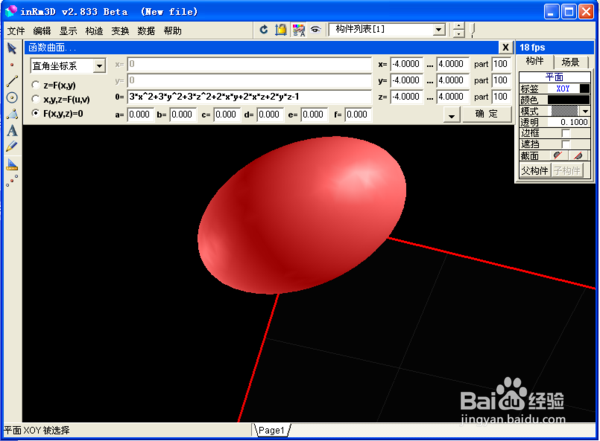The height and width of the screenshot is (441, 600).
Task: Click the colorful palette toolbar icon
Action: tap(298, 30)
